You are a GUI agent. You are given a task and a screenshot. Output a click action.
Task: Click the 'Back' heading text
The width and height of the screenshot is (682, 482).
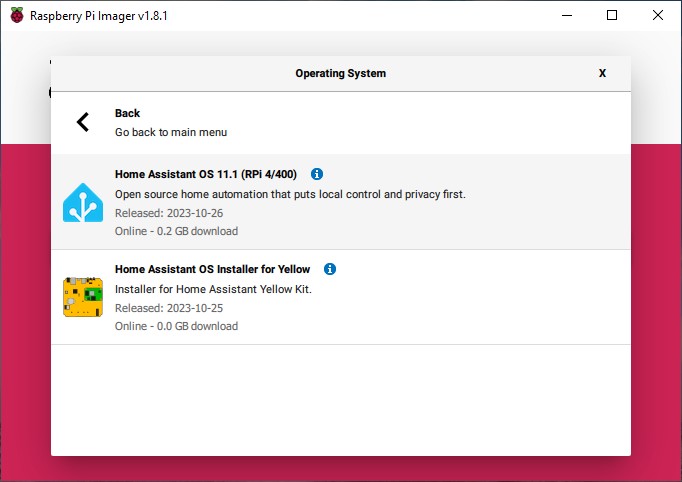[127, 113]
